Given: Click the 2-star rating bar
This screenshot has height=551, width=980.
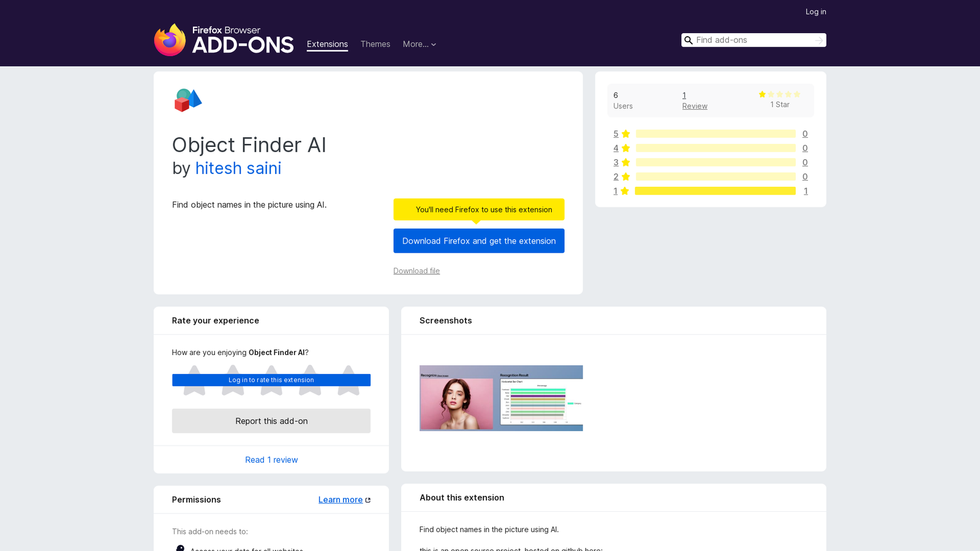Looking at the screenshot, I should 715,177.
